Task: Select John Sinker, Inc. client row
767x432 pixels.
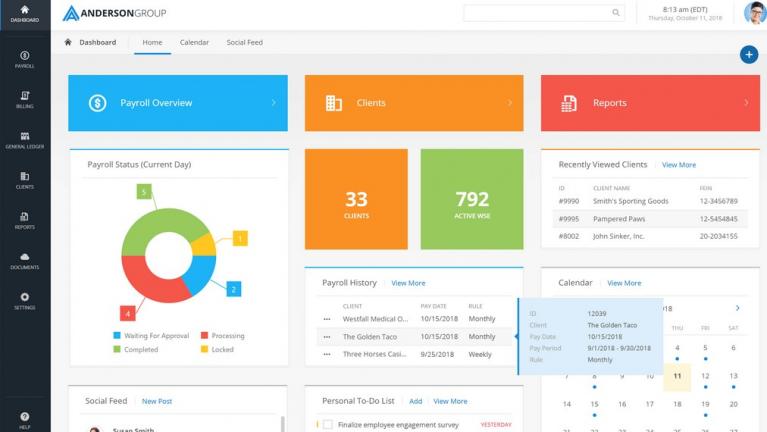Action: [650, 236]
